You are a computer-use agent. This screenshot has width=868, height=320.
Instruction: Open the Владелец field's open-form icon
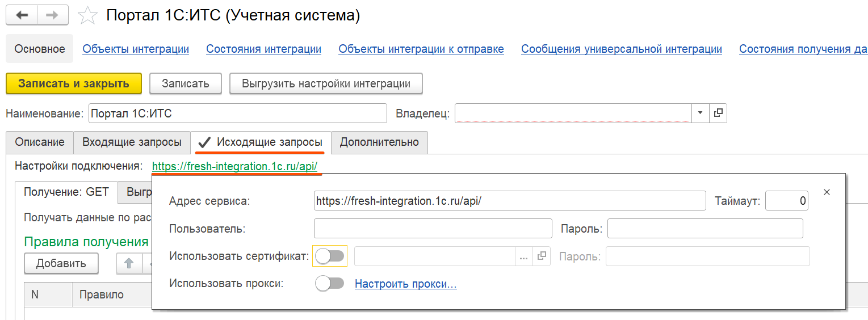pos(718,113)
